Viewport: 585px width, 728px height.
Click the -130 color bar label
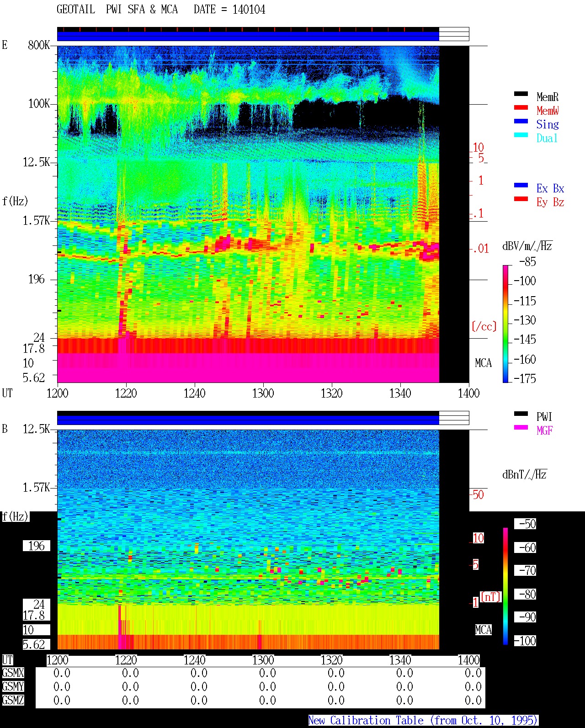[x=525, y=320]
